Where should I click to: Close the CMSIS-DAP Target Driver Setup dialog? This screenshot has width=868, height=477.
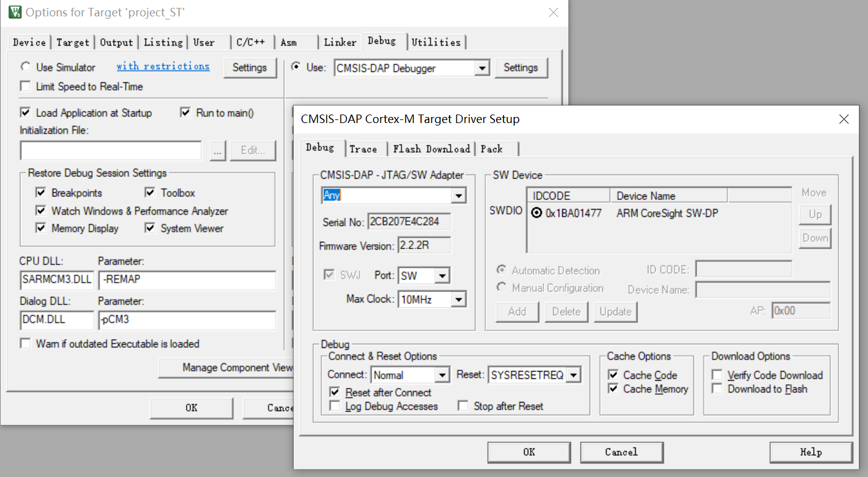click(844, 119)
